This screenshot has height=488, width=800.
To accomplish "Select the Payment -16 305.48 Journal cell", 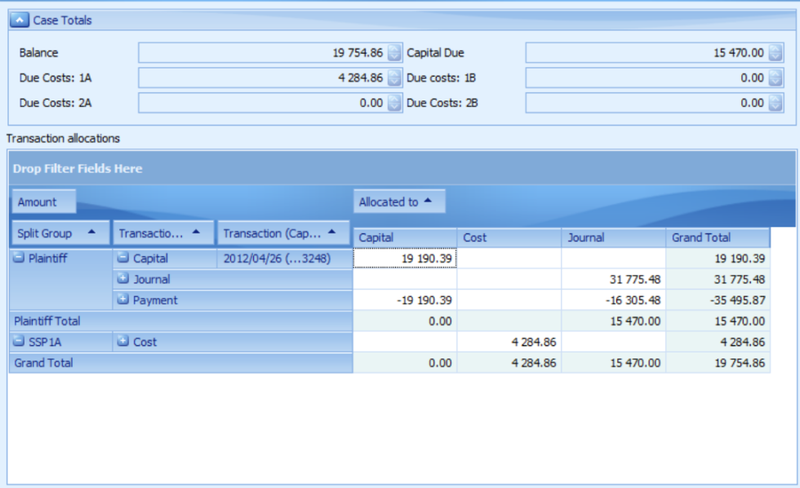I will [614, 300].
